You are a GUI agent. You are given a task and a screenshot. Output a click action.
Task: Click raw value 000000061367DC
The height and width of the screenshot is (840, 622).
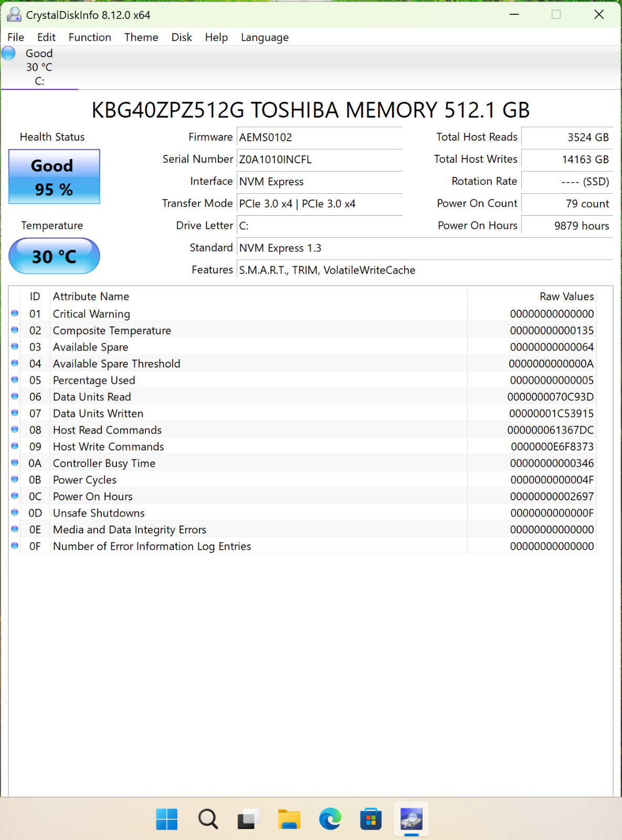click(x=551, y=430)
